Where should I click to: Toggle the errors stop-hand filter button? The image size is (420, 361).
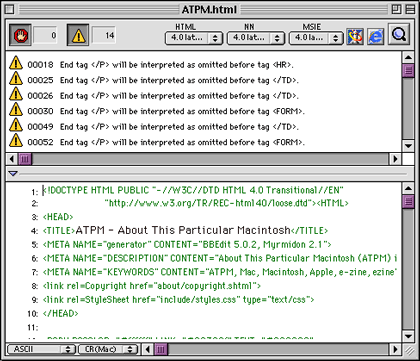[x=20, y=35]
